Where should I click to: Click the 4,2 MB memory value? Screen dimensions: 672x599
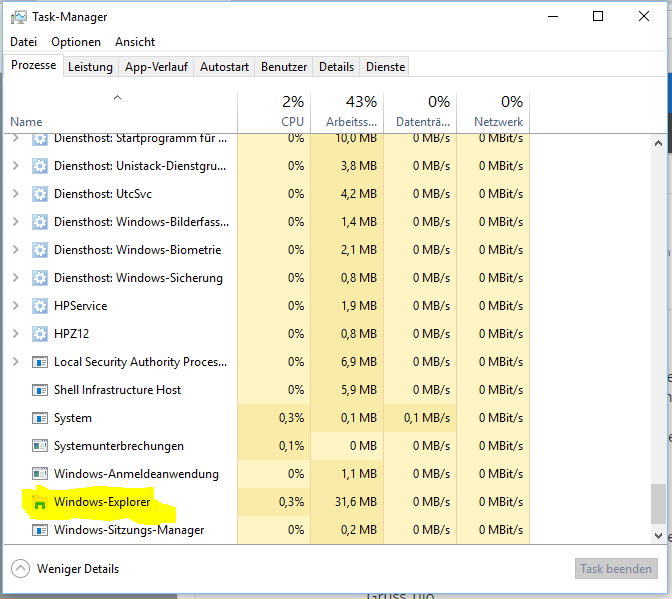(x=359, y=194)
